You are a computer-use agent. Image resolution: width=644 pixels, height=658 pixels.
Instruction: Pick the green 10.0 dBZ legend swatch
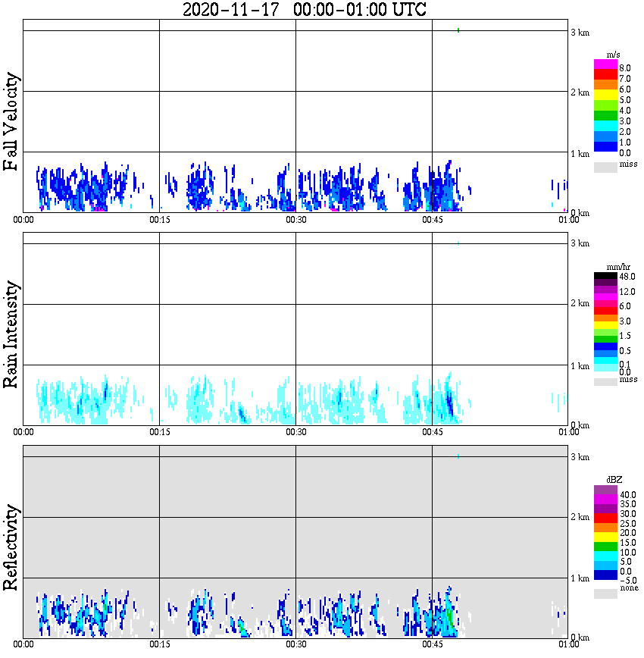pos(605,547)
